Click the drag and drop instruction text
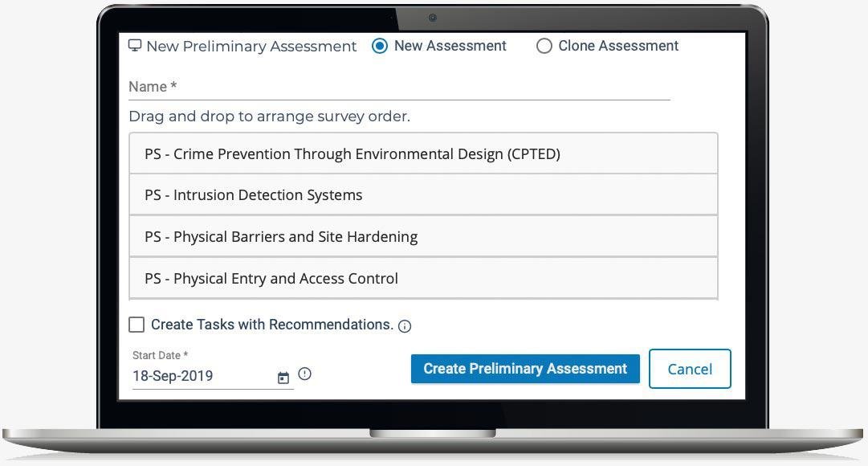This screenshot has width=868, height=466. click(269, 117)
